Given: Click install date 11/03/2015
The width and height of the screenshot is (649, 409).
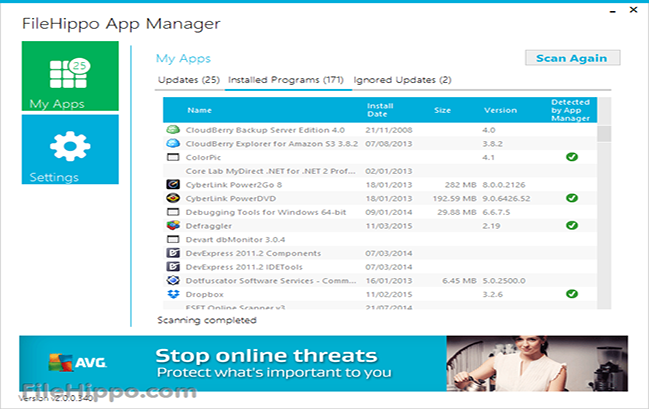Looking at the screenshot, I should [x=389, y=226].
